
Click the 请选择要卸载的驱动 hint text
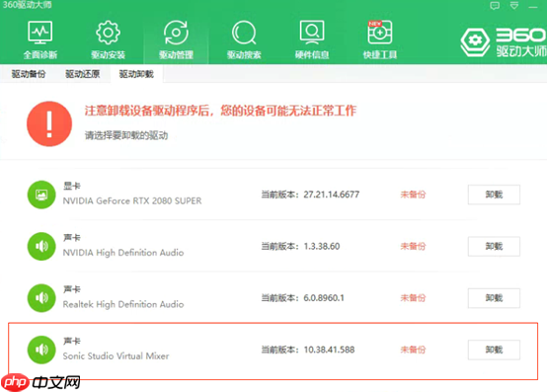click(126, 135)
